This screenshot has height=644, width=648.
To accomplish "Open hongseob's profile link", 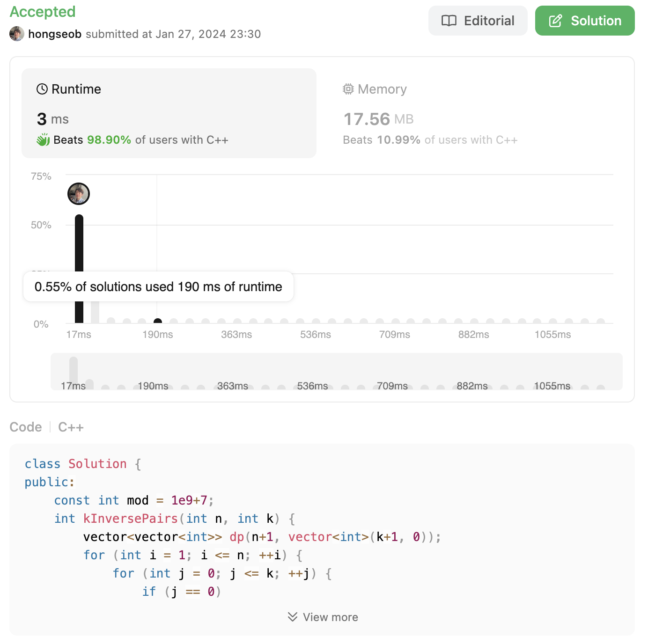I will click(55, 34).
